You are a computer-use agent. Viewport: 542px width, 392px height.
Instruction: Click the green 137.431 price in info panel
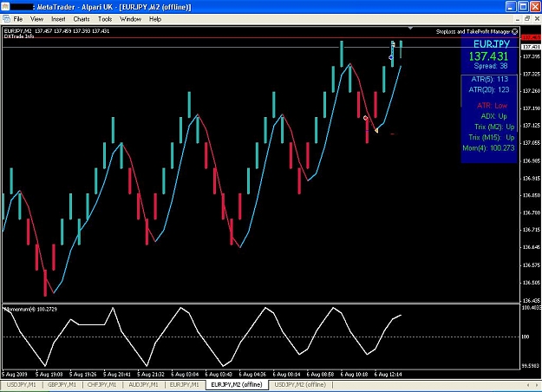coord(488,56)
